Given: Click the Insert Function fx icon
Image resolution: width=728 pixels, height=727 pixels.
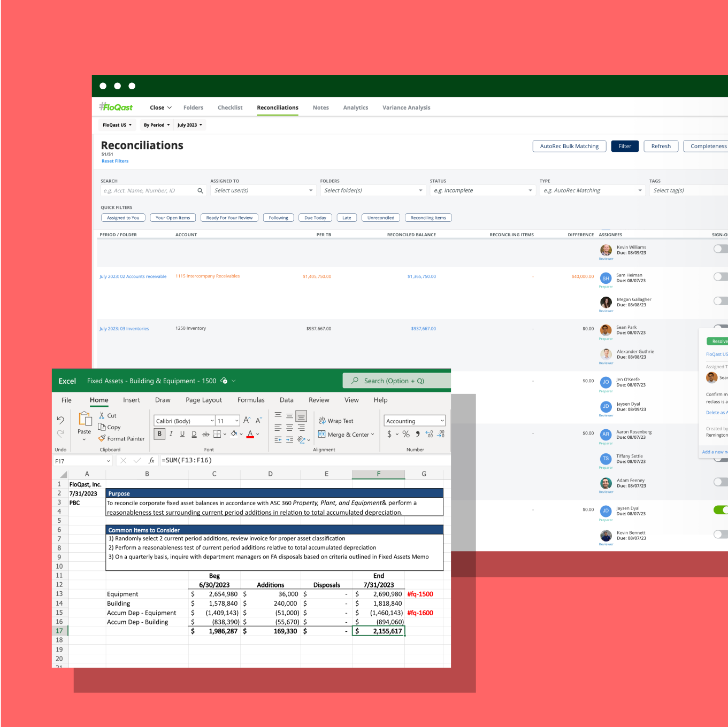Looking at the screenshot, I should coord(151,460).
